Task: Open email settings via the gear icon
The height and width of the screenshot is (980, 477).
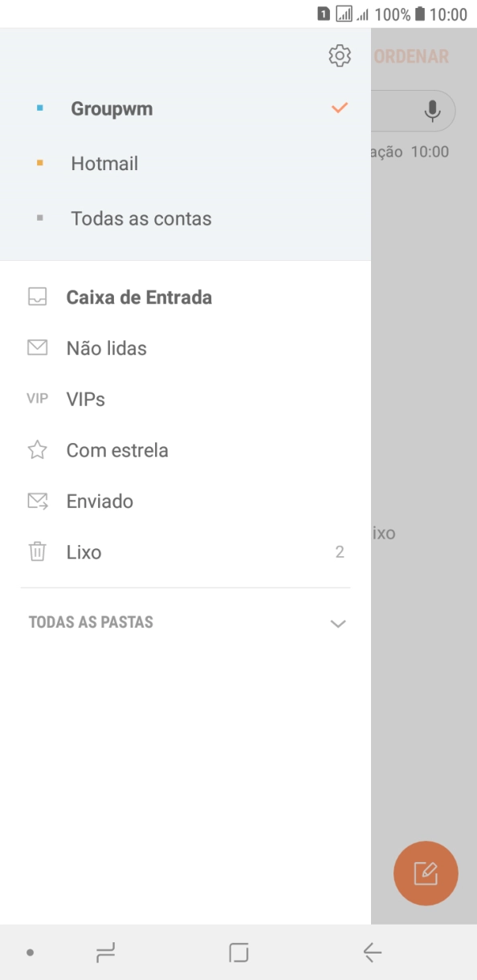Action: click(339, 55)
